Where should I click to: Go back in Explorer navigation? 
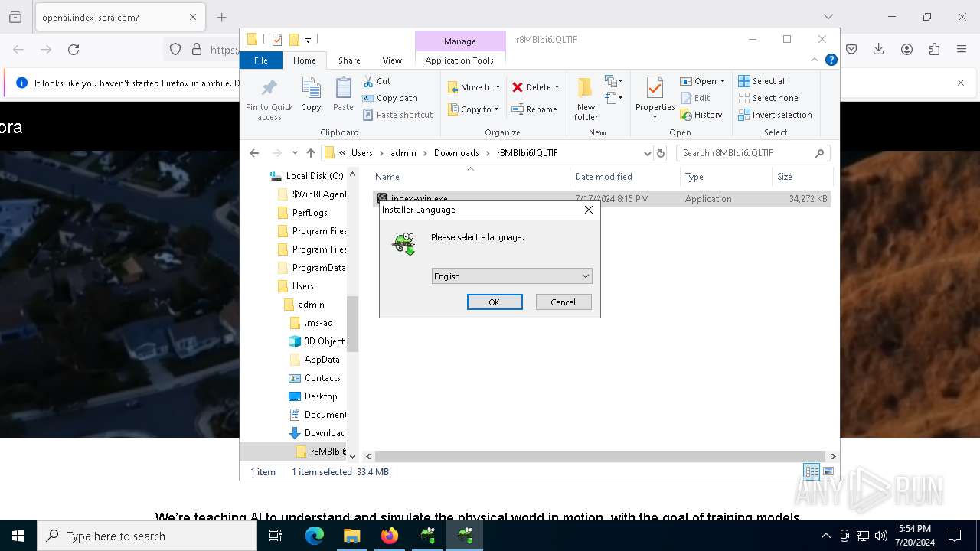(x=254, y=153)
